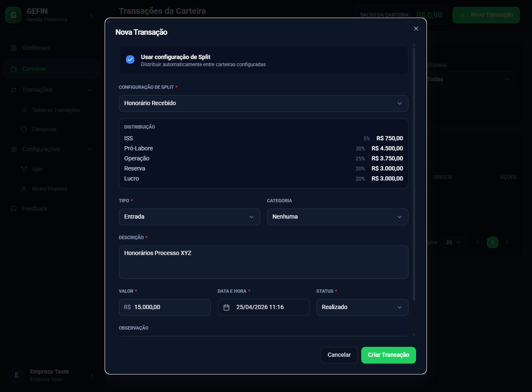
Task: Click the modal vertical scrollbar
Action: 414,174
